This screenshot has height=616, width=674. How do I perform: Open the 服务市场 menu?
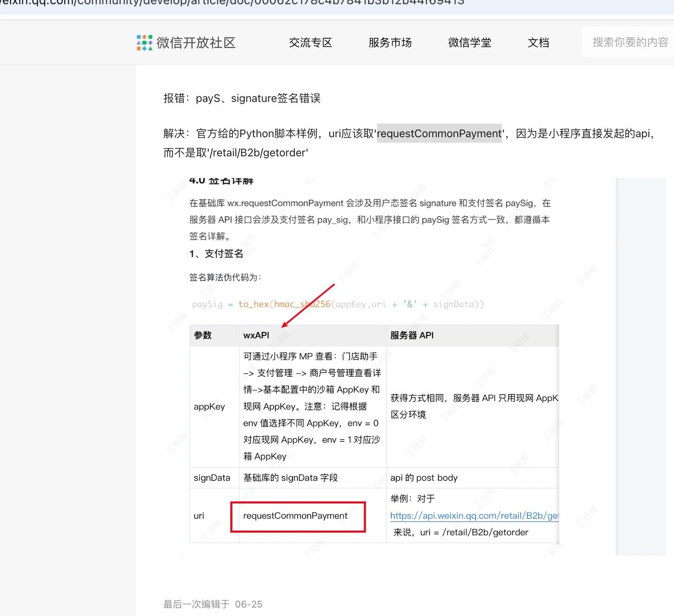pos(390,42)
